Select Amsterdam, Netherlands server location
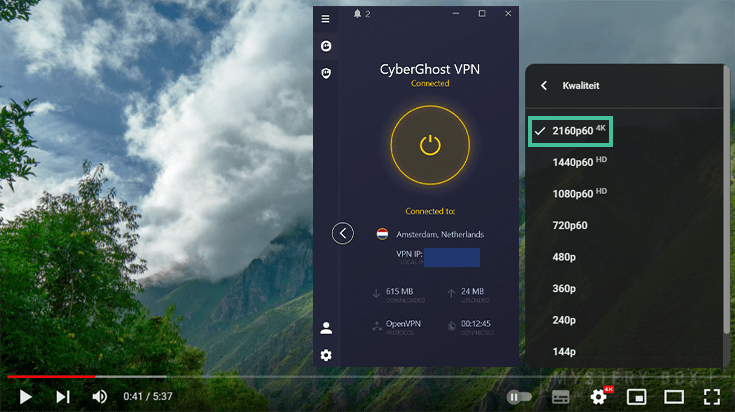Image resolution: width=735 pixels, height=412 pixels. coord(440,234)
